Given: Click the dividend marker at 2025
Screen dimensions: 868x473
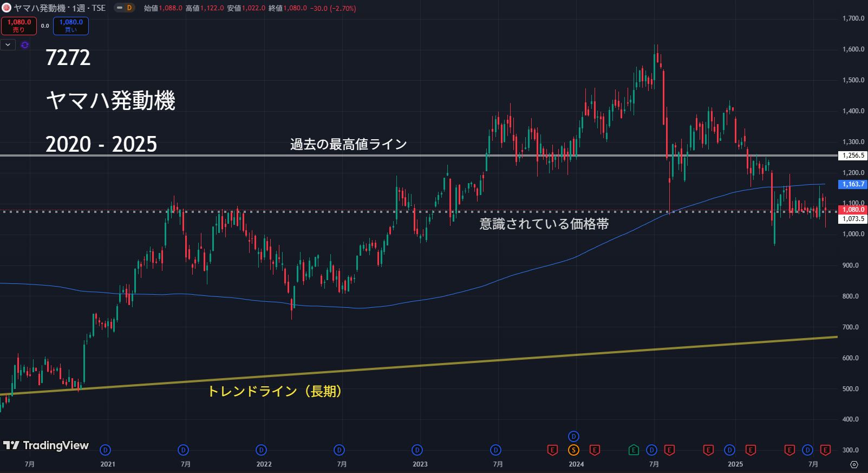Looking at the screenshot, I should point(729,450).
